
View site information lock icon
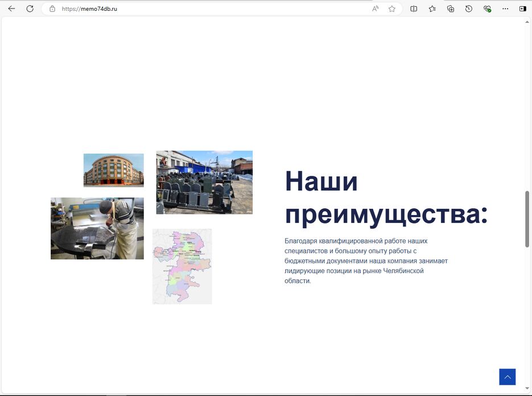[52, 9]
